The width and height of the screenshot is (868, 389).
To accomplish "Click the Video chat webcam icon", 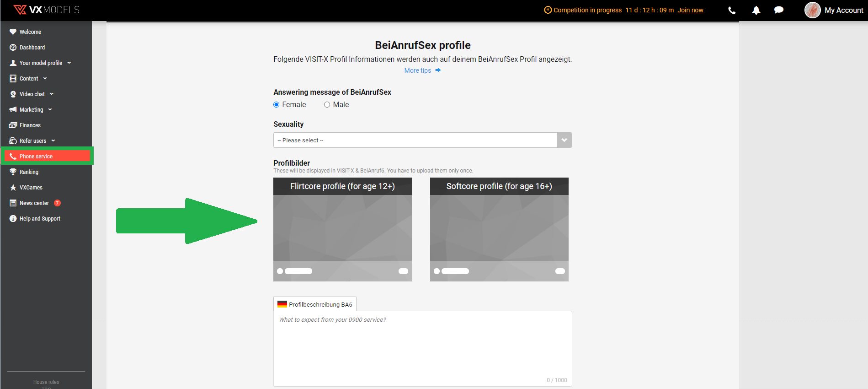I will (x=13, y=94).
